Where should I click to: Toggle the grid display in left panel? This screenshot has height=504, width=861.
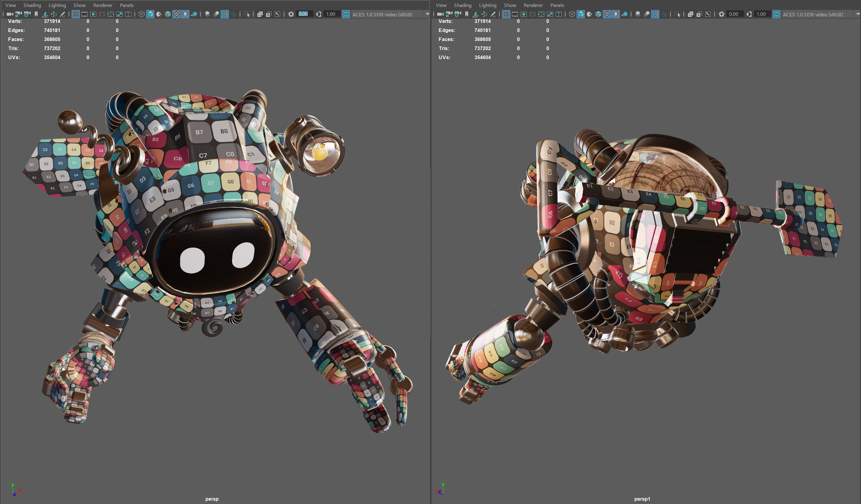75,14
